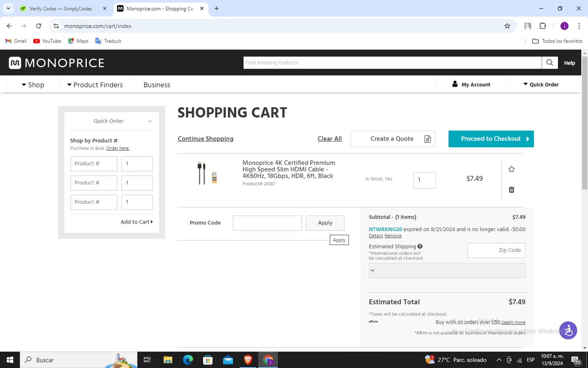The height and width of the screenshot is (368, 588).
Task: Save cart item to wishlist star
Action: (x=511, y=169)
